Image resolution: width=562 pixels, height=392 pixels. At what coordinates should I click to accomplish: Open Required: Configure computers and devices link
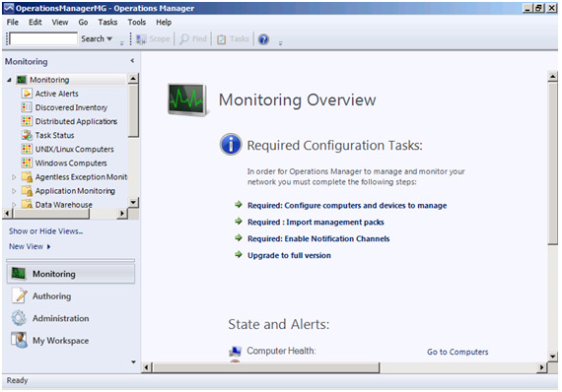(x=347, y=206)
